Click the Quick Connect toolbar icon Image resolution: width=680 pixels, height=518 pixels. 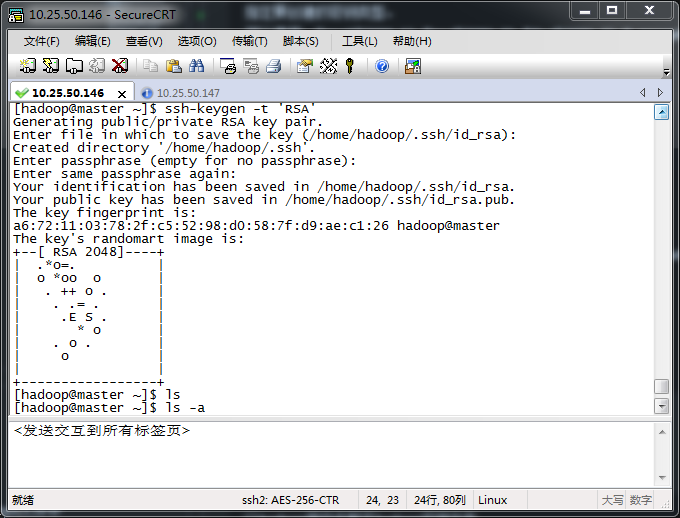pos(51,66)
